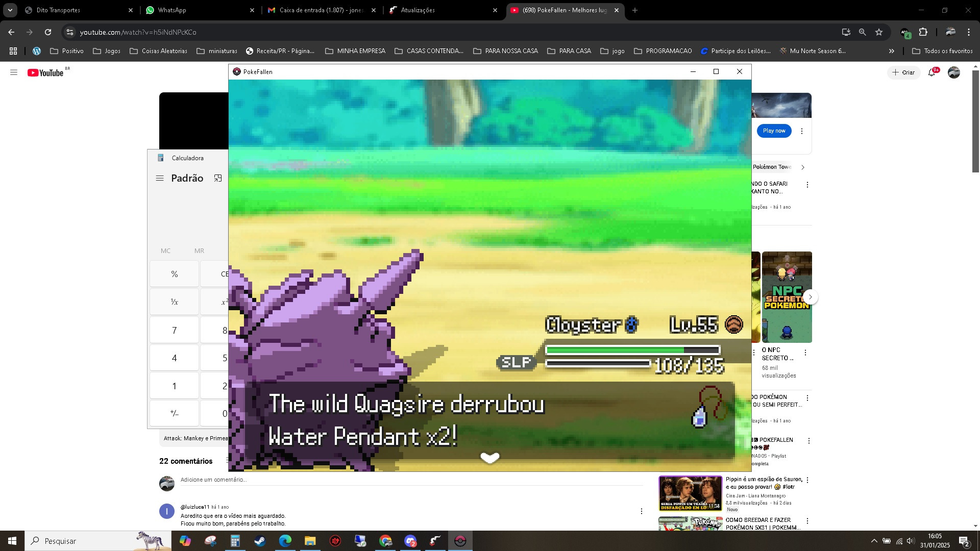Open the Windows notification center
Viewport: 980px width, 551px height.
964,541
